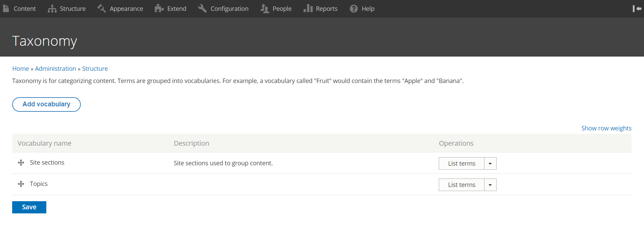List terms for Topics vocabulary
This screenshot has width=644, height=231.
[461, 185]
